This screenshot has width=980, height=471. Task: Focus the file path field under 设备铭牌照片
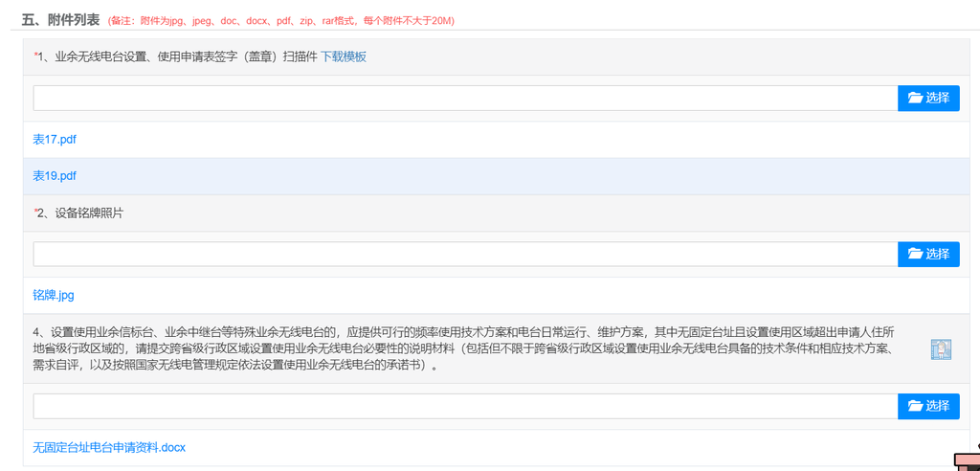(466, 254)
